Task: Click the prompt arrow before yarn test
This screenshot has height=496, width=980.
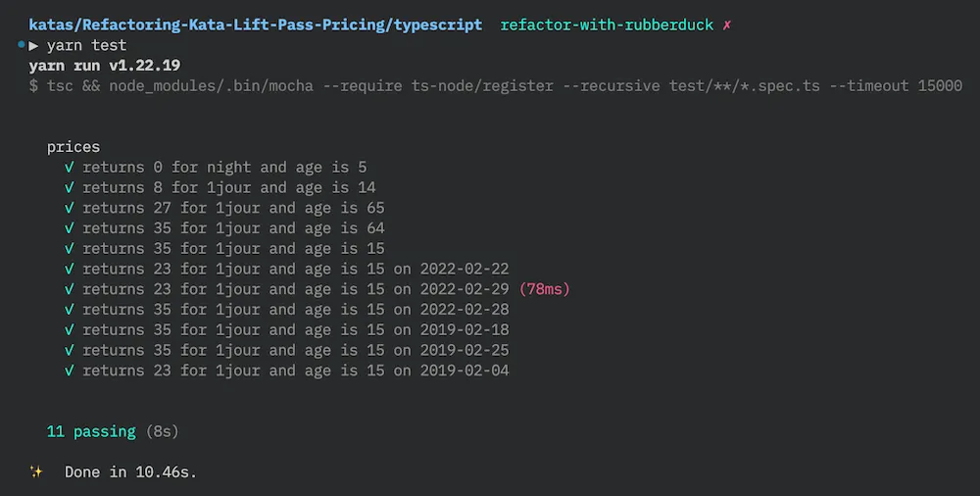Action: [x=34, y=45]
